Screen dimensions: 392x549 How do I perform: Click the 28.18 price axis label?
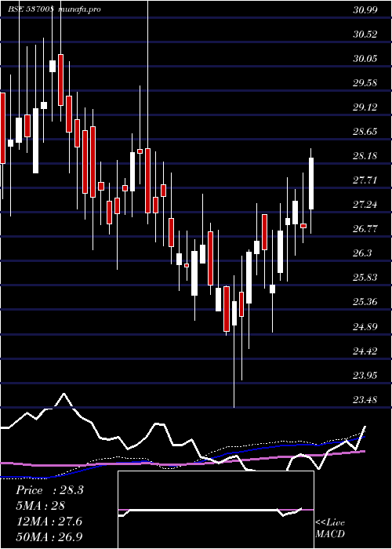pyautogui.click(x=365, y=156)
